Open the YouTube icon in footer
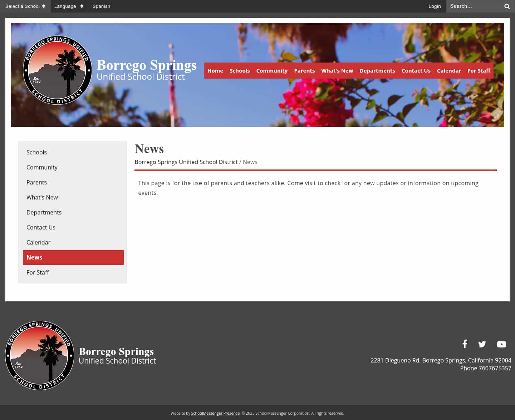Screen dimensions: 515x420 click(501, 344)
